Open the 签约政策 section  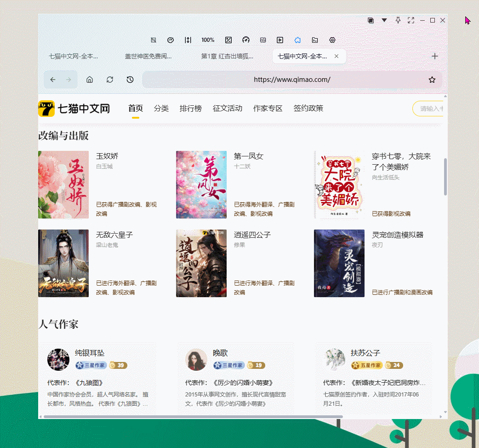(x=308, y=109)
